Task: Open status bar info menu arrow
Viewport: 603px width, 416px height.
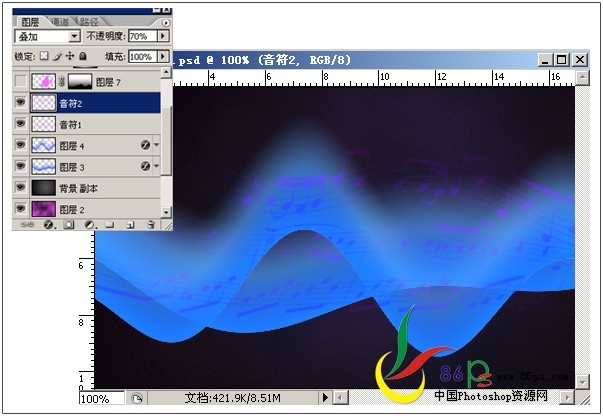Action: tap(325, 398)
